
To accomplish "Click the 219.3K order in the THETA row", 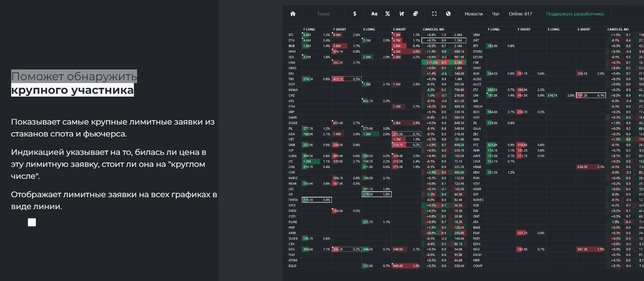I will 317,200.
